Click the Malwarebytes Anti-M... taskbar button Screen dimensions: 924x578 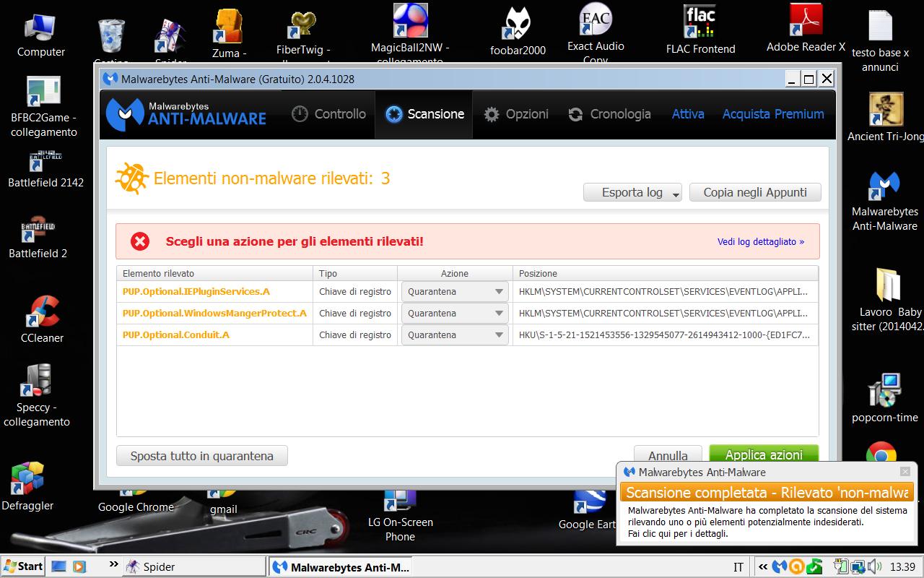pyautogui.click(x=341, y=566)
